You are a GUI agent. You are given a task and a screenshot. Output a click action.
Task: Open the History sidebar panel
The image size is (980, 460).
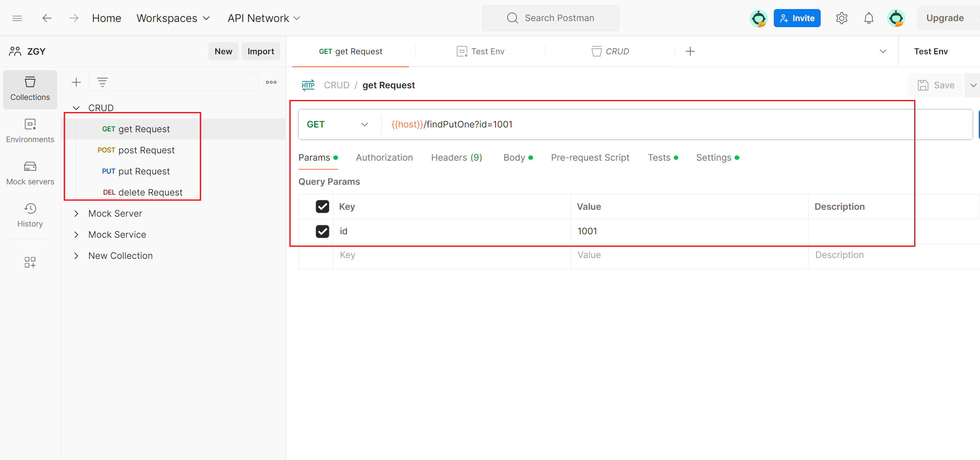coord(30,216)
